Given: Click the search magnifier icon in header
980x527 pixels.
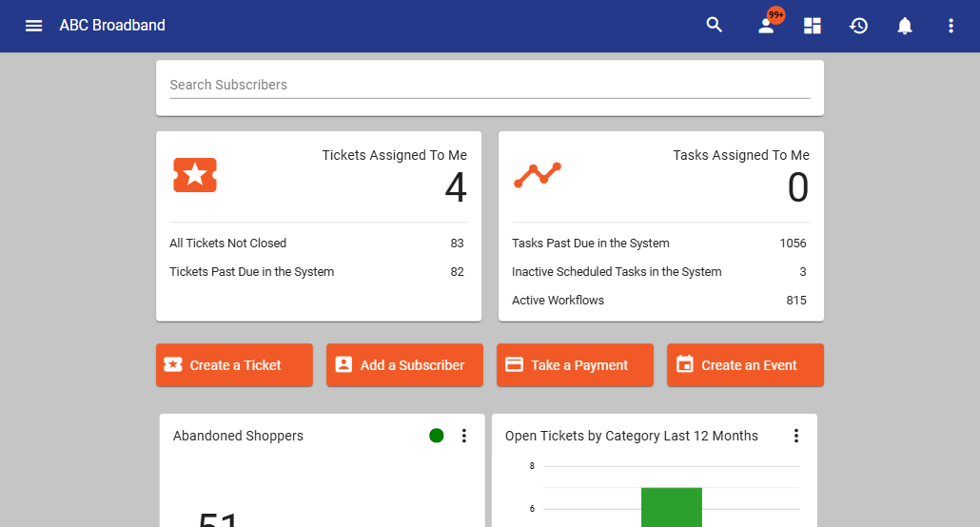Looking at the screenshot, I should (715, 25).
